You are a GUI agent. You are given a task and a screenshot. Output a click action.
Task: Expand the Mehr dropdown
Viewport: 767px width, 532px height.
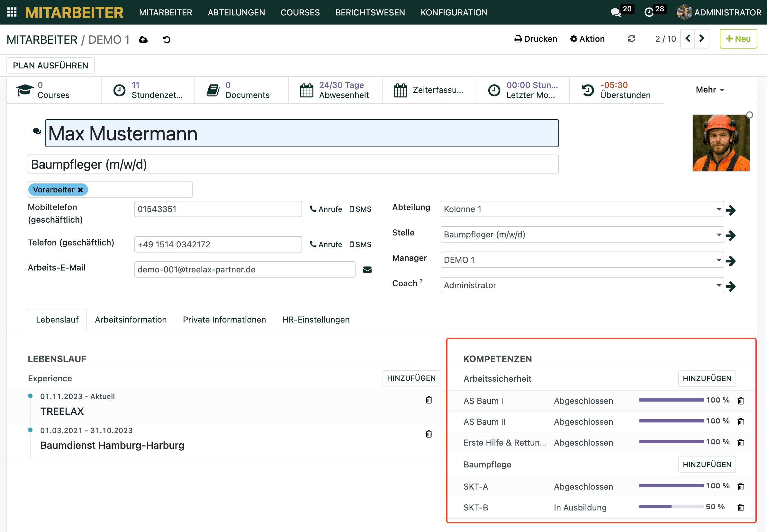710,90
